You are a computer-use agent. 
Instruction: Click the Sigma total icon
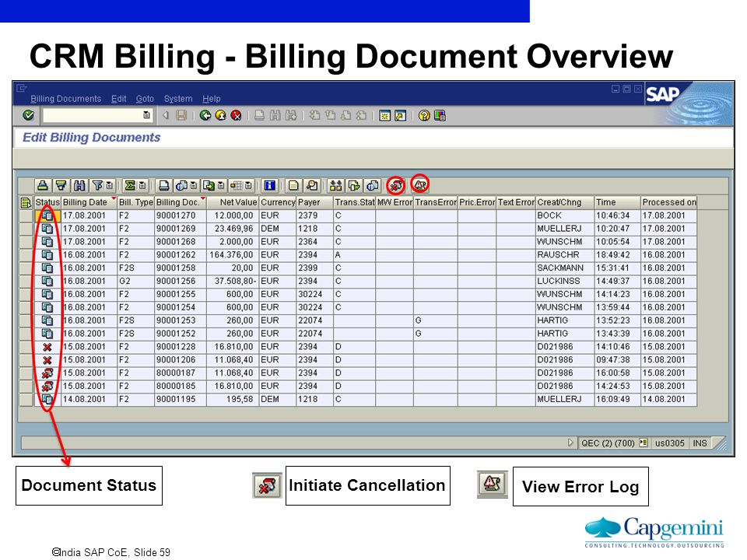(130, 185)
